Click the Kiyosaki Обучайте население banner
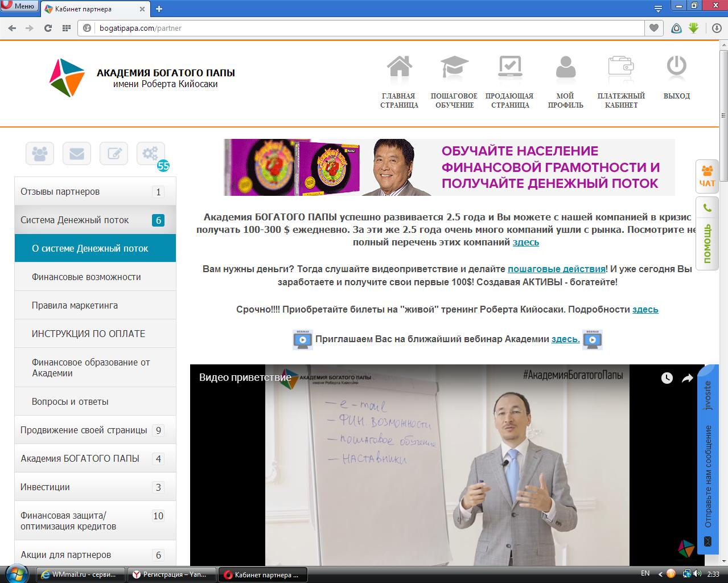Screen dimensions: 728x583 pos(449,167)
